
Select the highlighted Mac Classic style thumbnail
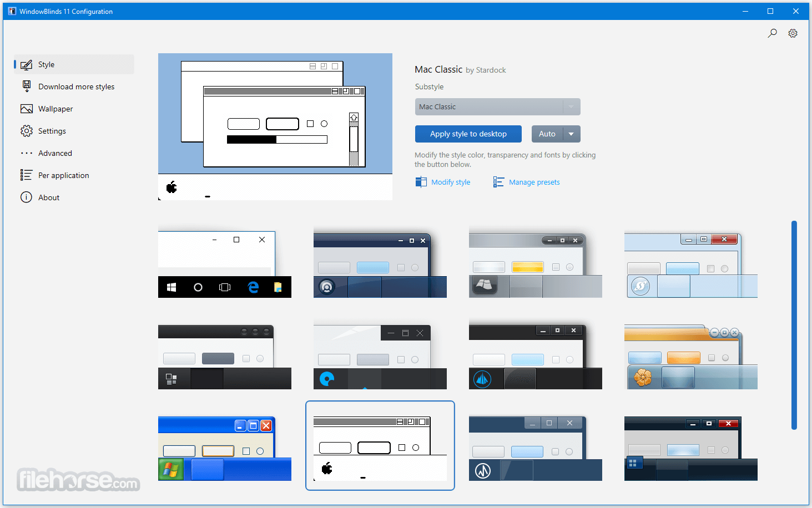380,446
